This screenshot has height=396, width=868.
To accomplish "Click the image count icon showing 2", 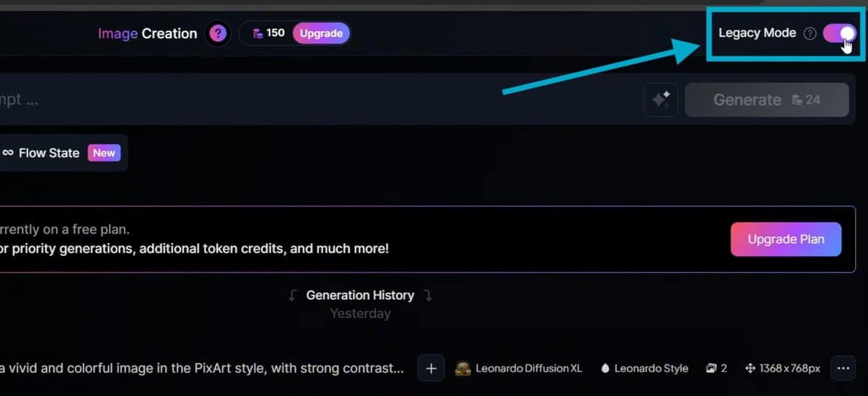I will [711, 369].
